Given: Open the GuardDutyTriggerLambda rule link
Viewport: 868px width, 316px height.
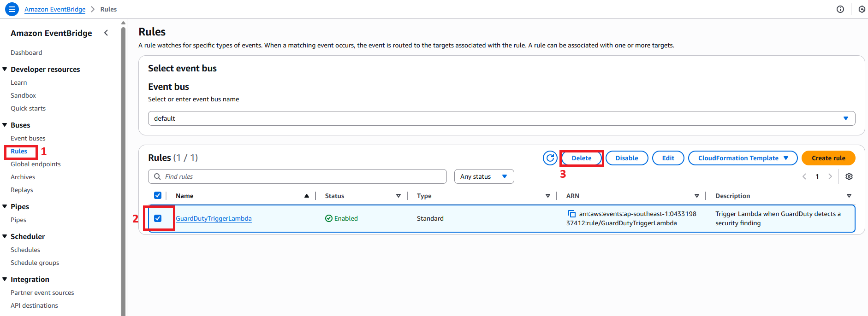Looking at the screenshot, I should tap(214, 218).
